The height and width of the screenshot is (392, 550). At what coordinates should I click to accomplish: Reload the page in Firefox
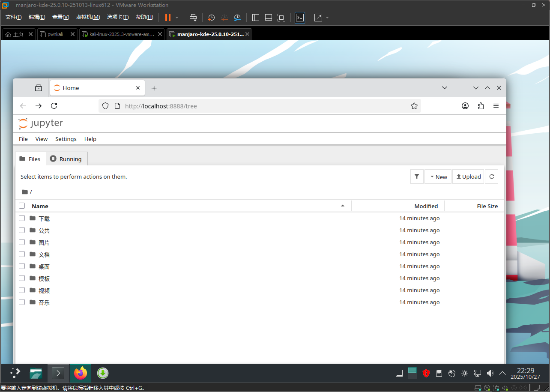click(x=54, y=106)
